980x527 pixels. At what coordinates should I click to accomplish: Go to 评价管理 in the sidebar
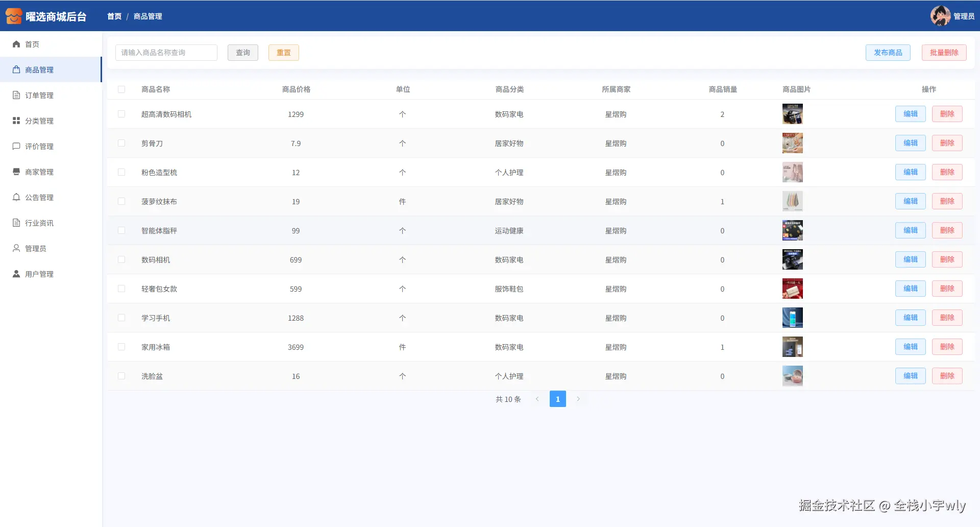[51, 147]
